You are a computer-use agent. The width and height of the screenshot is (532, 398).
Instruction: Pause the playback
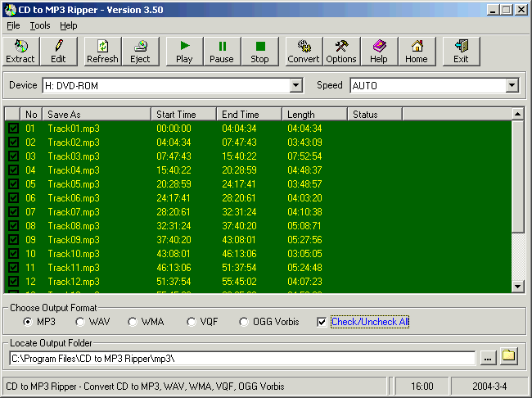(x=222, y=52)
